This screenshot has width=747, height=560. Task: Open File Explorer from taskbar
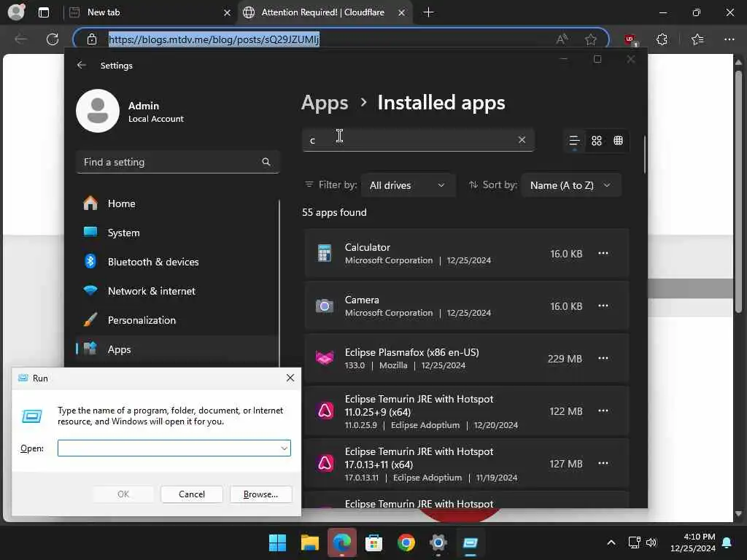click(x=309, y=542)
